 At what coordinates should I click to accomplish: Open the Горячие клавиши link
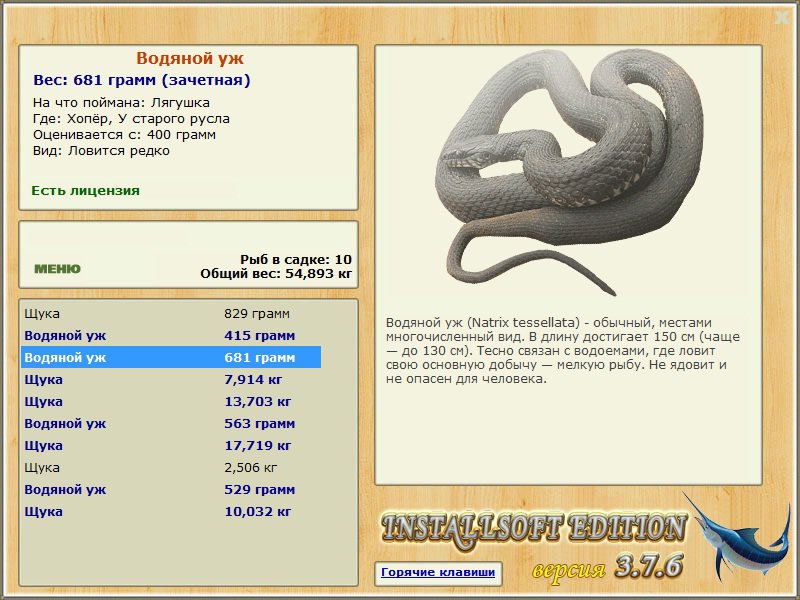[438, 572]
